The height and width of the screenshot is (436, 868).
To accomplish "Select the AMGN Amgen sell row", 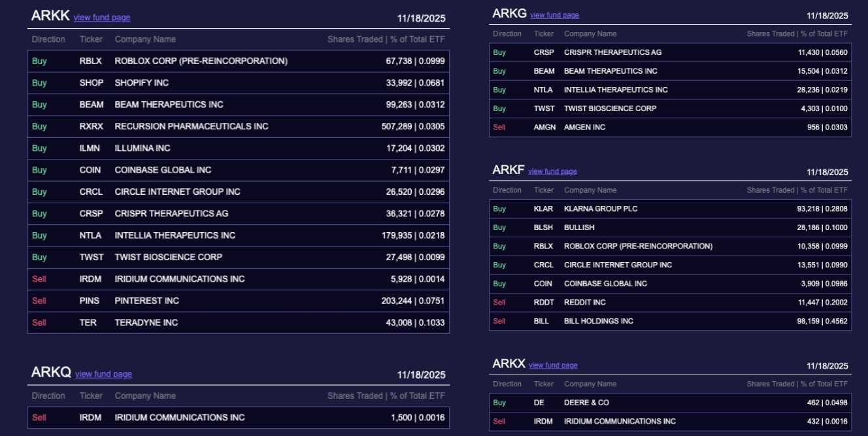I will pos(670,127).
